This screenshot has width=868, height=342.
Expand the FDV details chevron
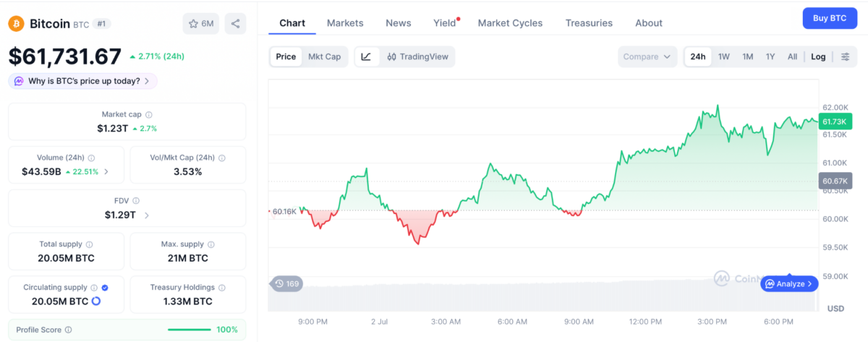[x=147, y=215]
